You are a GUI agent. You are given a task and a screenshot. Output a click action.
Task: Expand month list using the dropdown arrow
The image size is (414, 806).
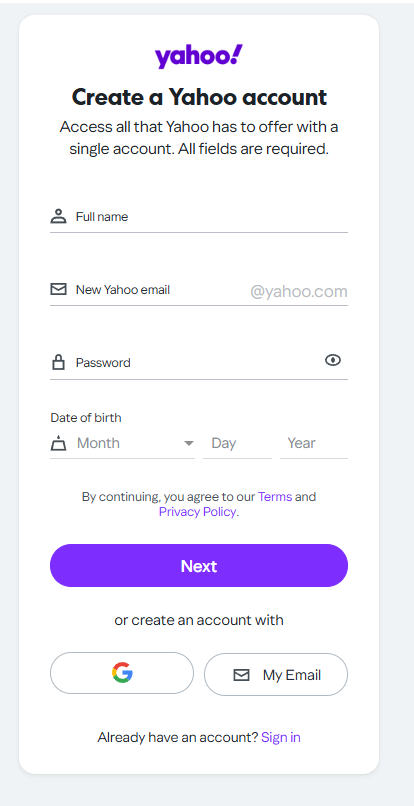[x=189, y=443]
